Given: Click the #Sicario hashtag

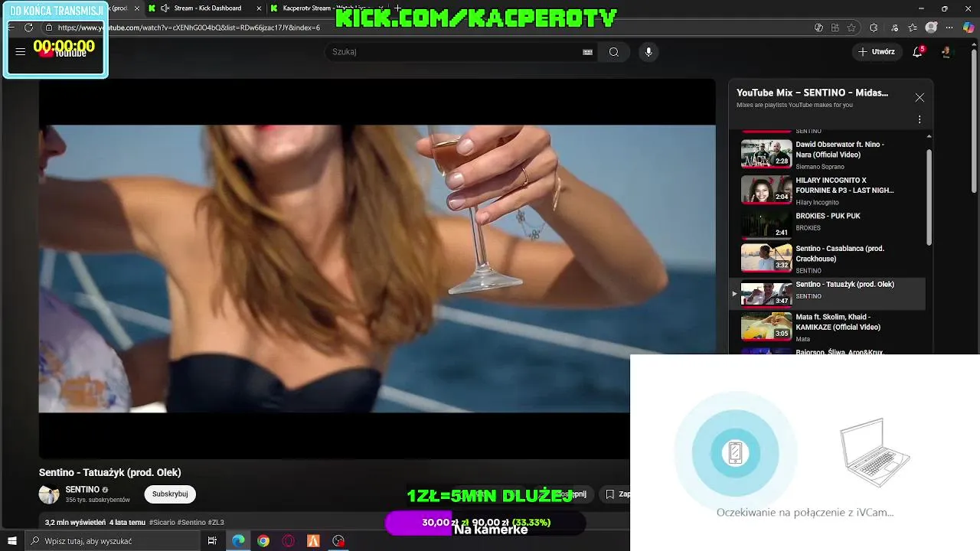Looking at the screenshot, I should [x=162, y=523].
